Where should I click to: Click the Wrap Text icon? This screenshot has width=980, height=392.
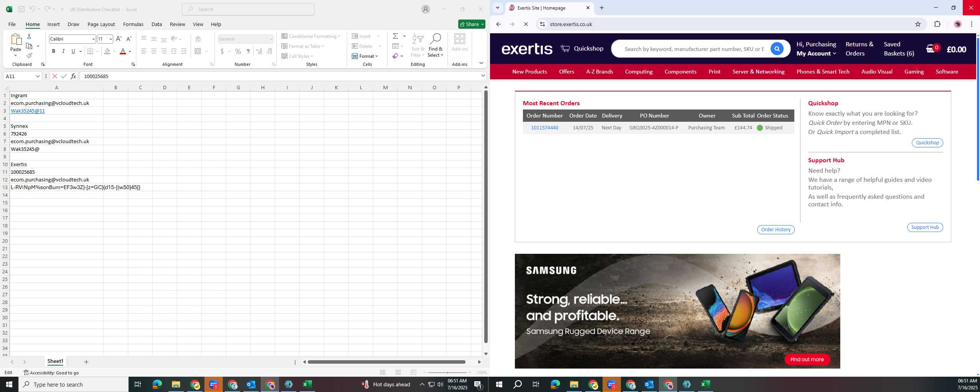click(198, 39)
